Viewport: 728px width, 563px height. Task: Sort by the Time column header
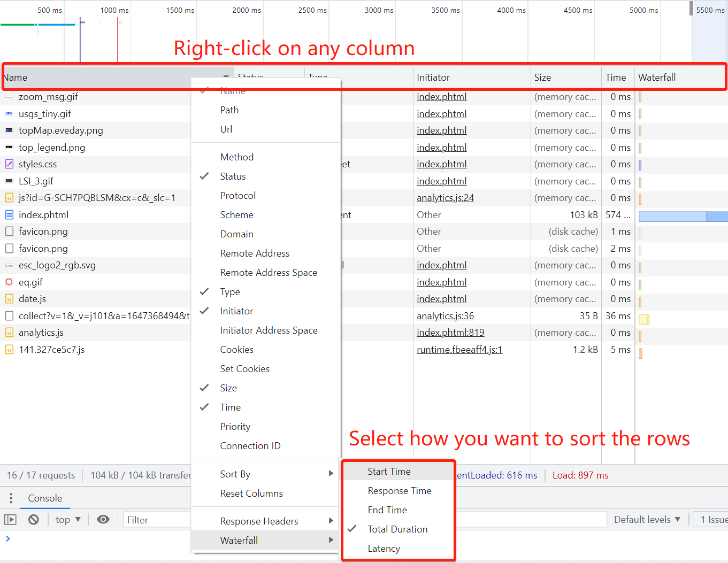coord(618,78)
